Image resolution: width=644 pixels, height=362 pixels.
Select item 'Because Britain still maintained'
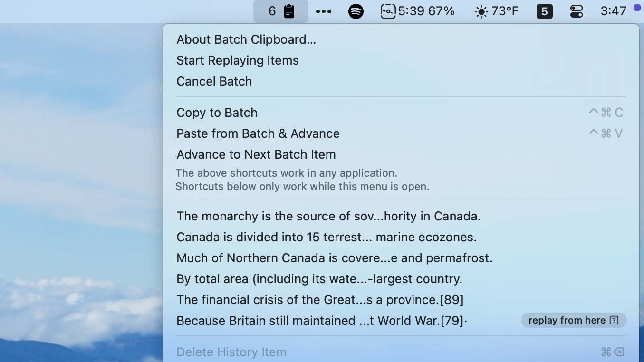tap(401, 321)
